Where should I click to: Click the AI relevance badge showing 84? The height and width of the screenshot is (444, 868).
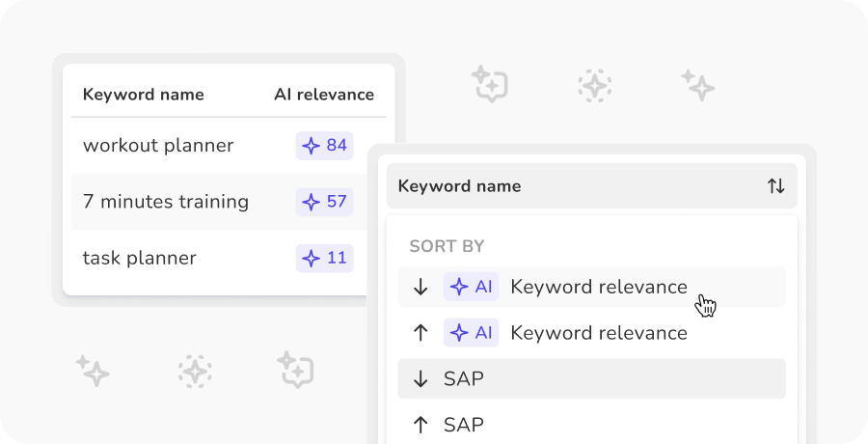[324, 146]
